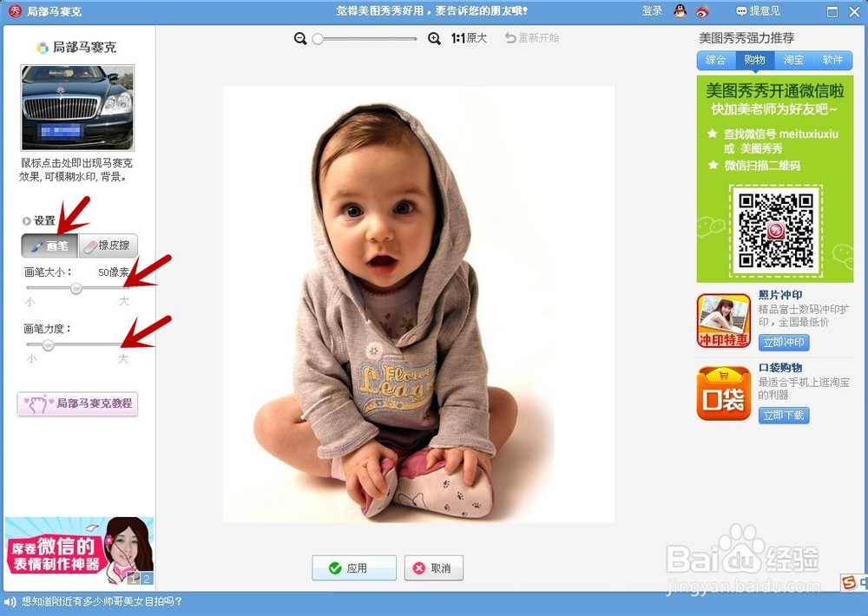Click the 美图秀秀开通微信啦 green ad banner
Screen dimensions: 868x616
point(775,179)
